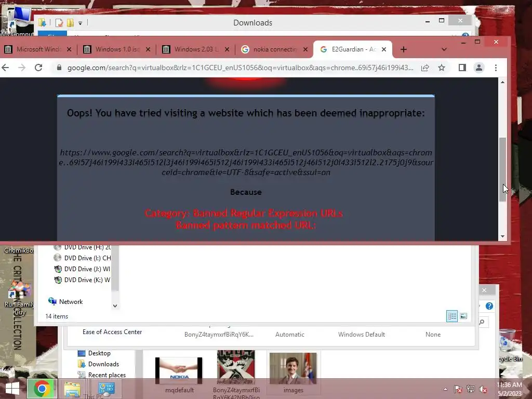The image size is (532, 399).
Task: Select Network in navigation pane
Action: (x=65, y=302)
